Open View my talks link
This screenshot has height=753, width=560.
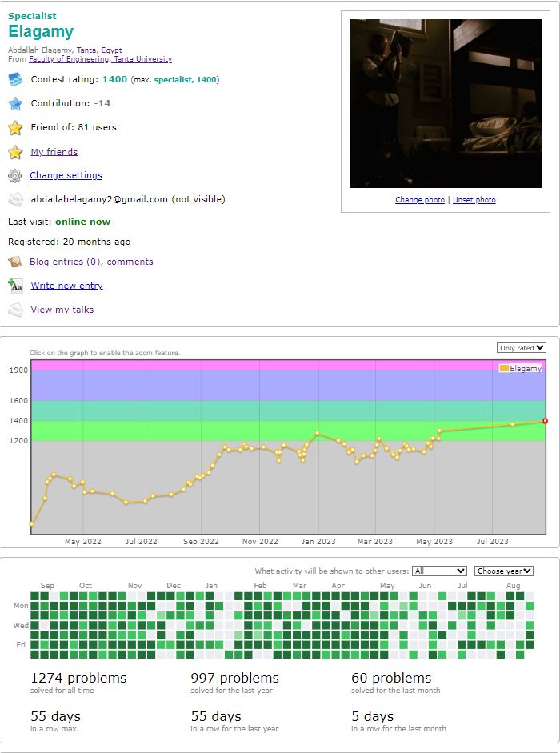[x=62, y=309]
